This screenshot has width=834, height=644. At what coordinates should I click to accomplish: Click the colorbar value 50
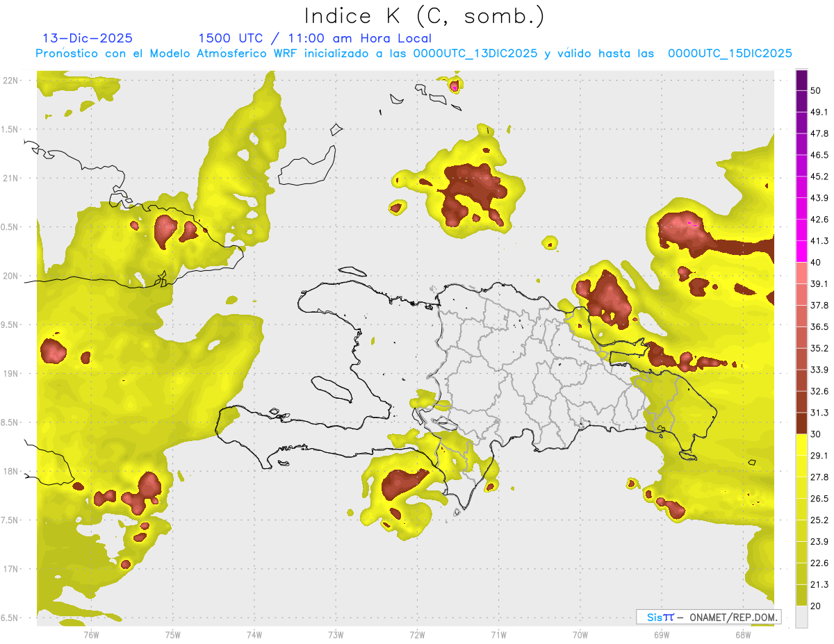pos(817,90)
